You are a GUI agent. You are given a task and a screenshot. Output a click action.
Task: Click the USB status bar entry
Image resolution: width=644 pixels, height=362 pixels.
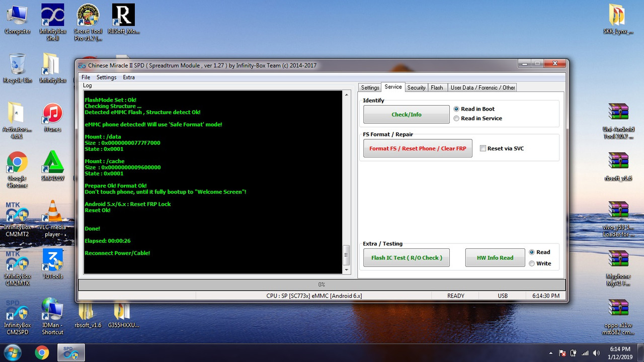[x=503, y=296]
